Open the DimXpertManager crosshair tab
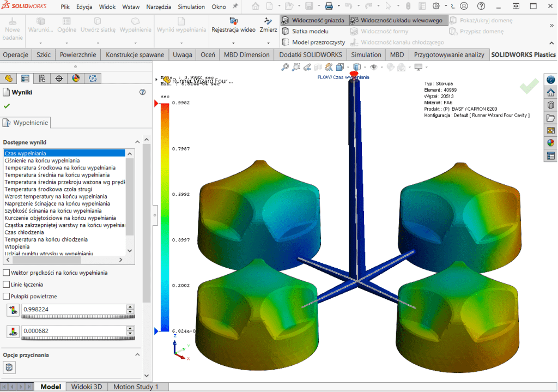558x392 pixels. coord(59,79)
